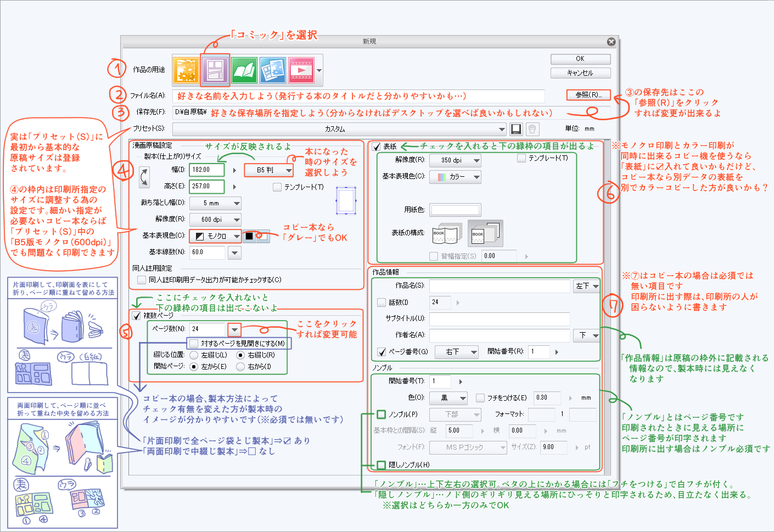This screenshot has width=774, height=532.
Task: Click the 作品名(S) input field
Action: tap(500, 286)
